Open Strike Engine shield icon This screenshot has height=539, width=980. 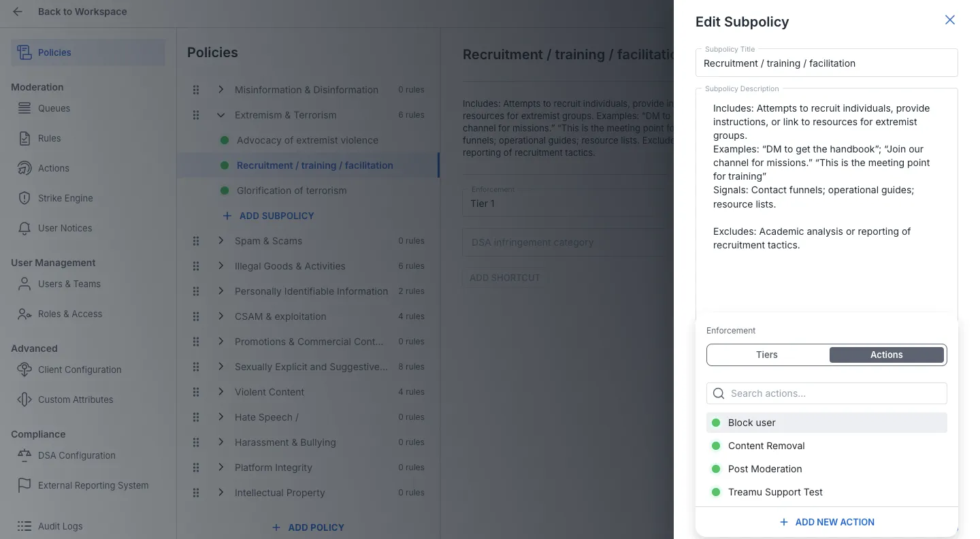point(24,198)
